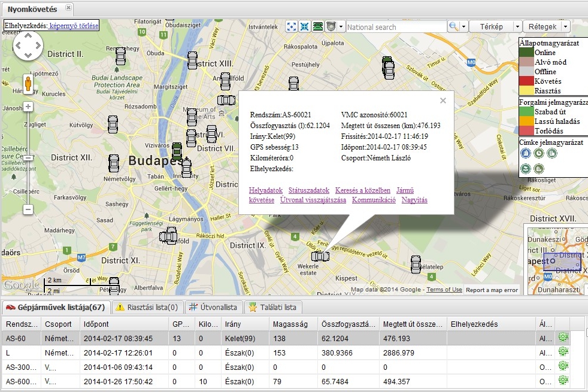Click the fit-to-screen map toolbar icon
Screen dimensions: 588x392
(292, 27)
